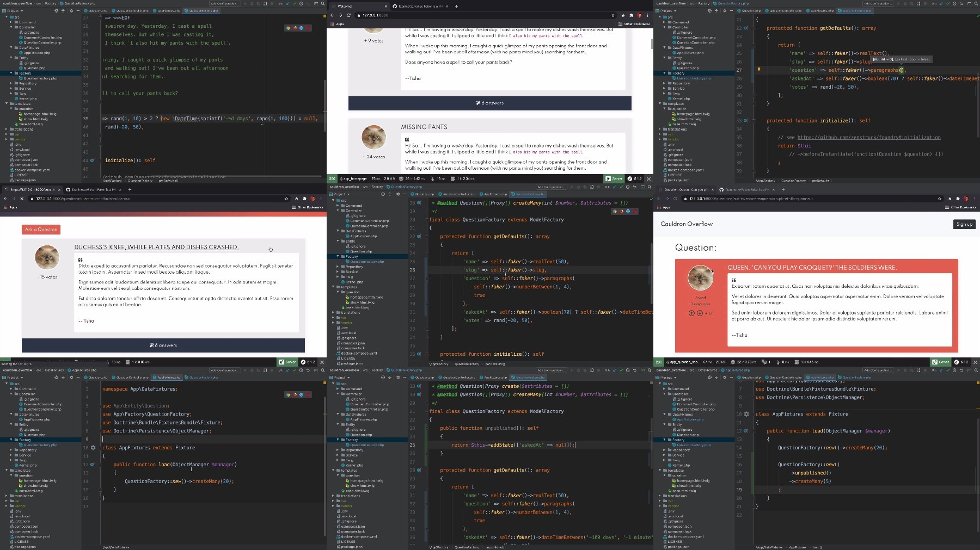Click '6 answers' bar in the Welcome! browser

click(490, 103)
